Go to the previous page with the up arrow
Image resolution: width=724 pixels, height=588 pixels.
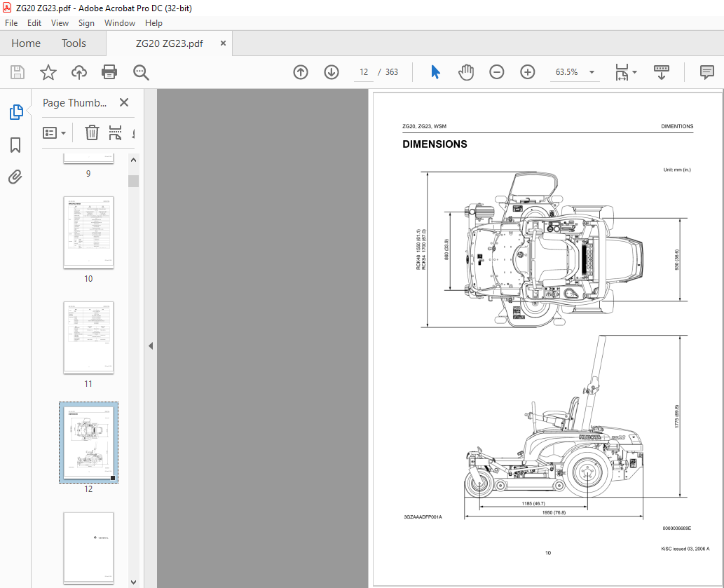(x=301, y=72)
